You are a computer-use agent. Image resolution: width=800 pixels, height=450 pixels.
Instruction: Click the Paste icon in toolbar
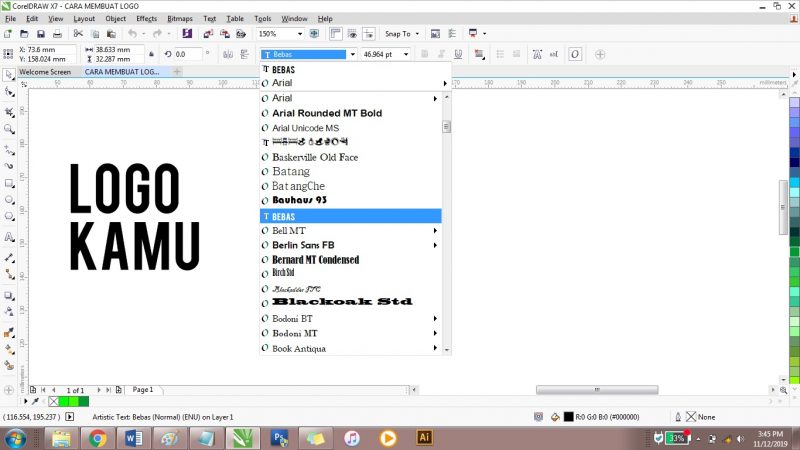coord(111,34)
